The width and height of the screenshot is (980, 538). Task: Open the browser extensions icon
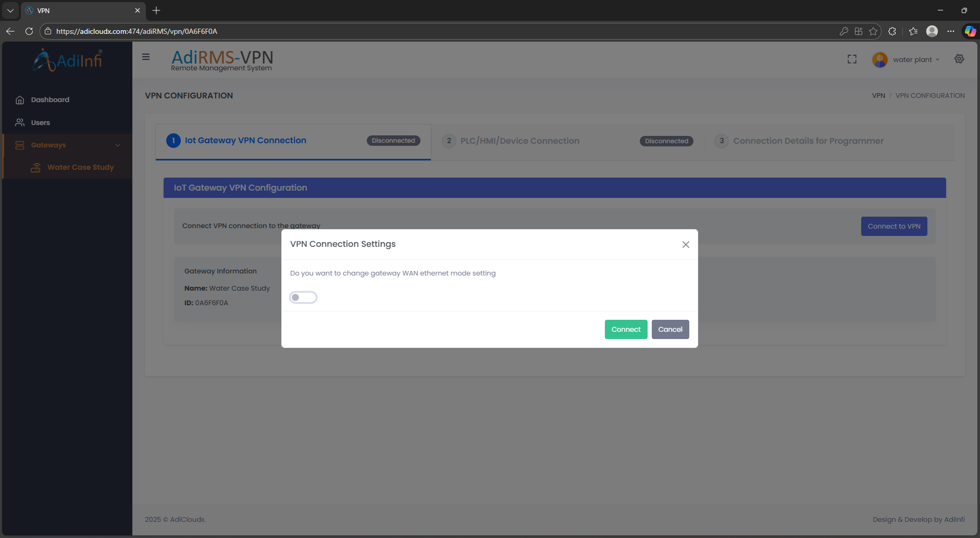coord(892,31)
